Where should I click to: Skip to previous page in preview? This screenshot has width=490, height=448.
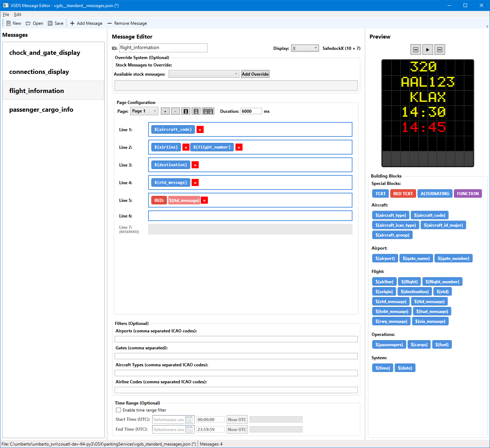[416, 50]
